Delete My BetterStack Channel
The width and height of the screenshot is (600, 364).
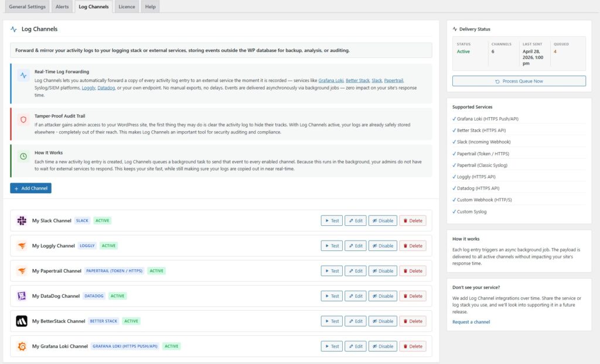pos(413,321)
